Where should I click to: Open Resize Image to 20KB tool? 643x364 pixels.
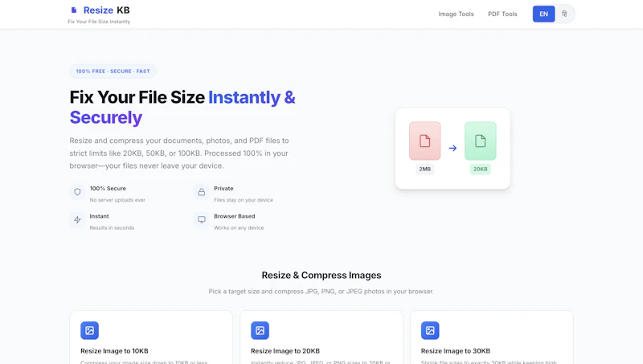coord(285,351)
